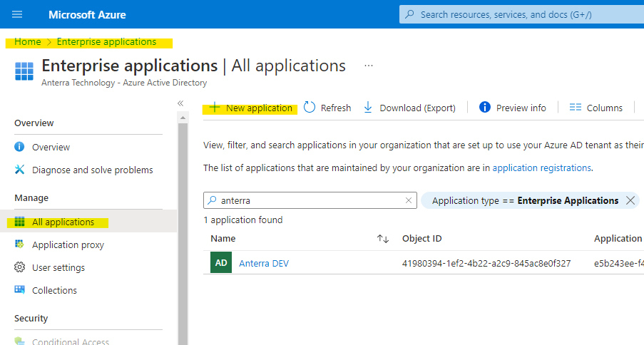Open Application proxy

pyautogui.click(x=68, y=244)
